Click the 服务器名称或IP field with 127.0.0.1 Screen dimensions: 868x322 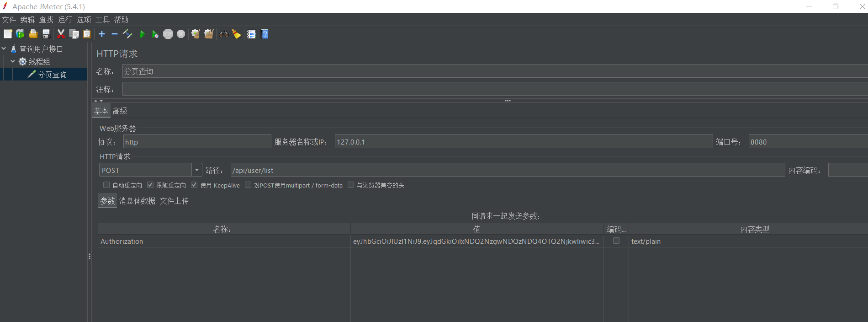point(524,141)
